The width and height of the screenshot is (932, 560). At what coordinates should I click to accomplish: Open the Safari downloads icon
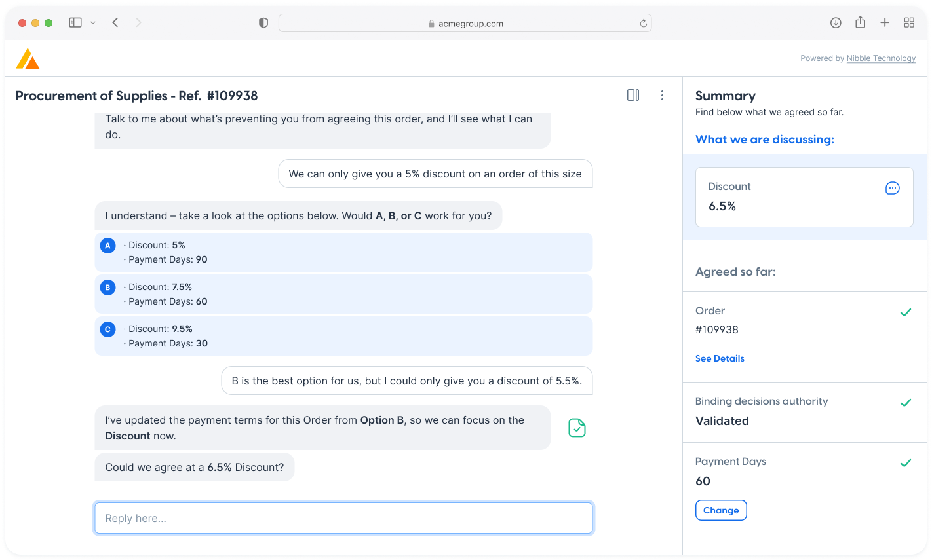[836, 23]
